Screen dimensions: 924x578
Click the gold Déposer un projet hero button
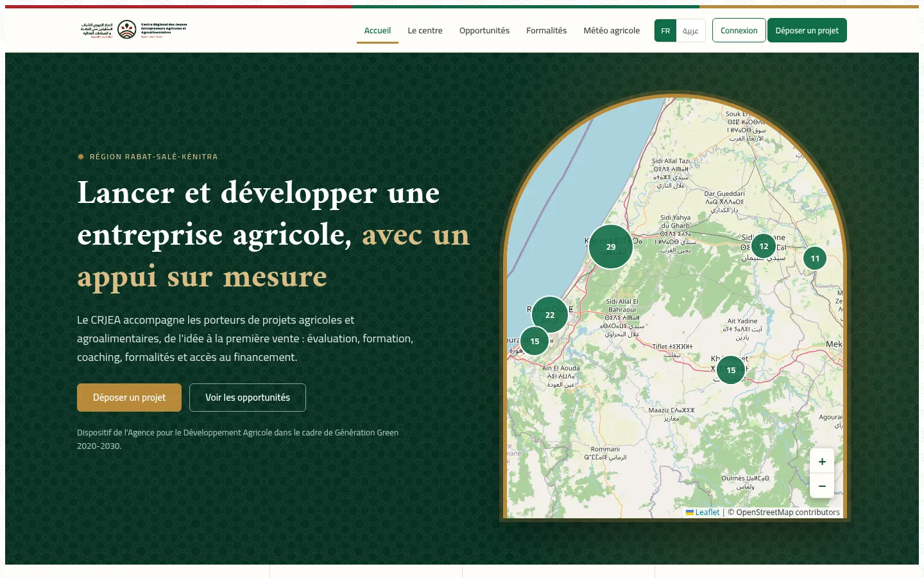pos(129,398)
